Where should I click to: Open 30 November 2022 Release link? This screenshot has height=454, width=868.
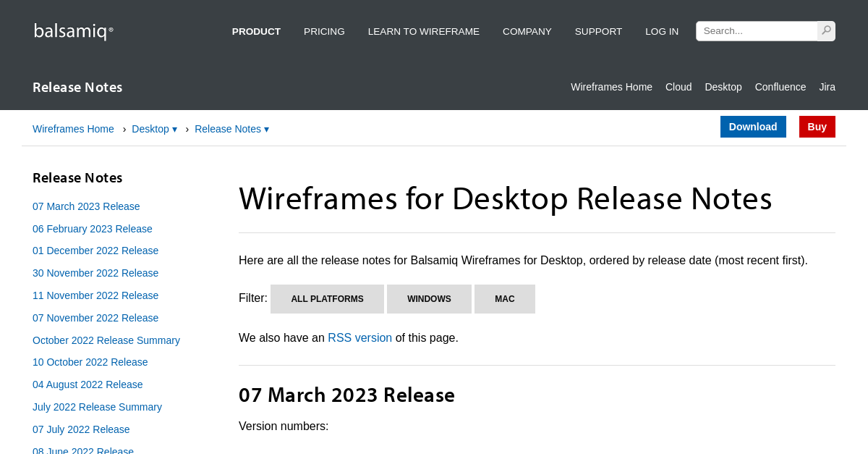click(95, 273)
